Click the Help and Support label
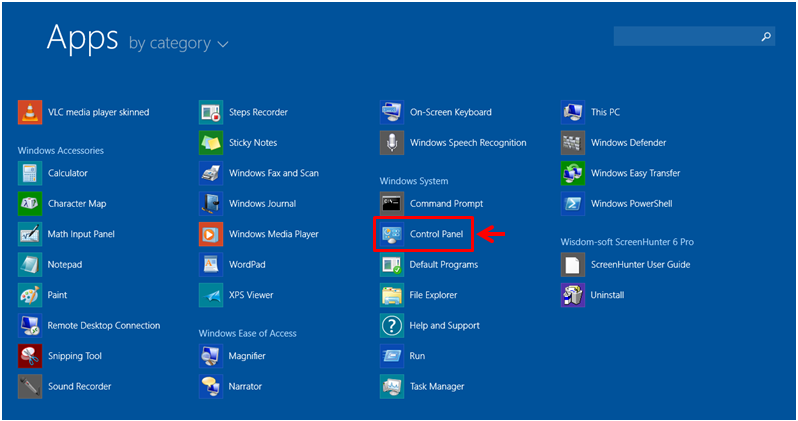The width and height of the screenshot is (798, 421). [444, 326]
